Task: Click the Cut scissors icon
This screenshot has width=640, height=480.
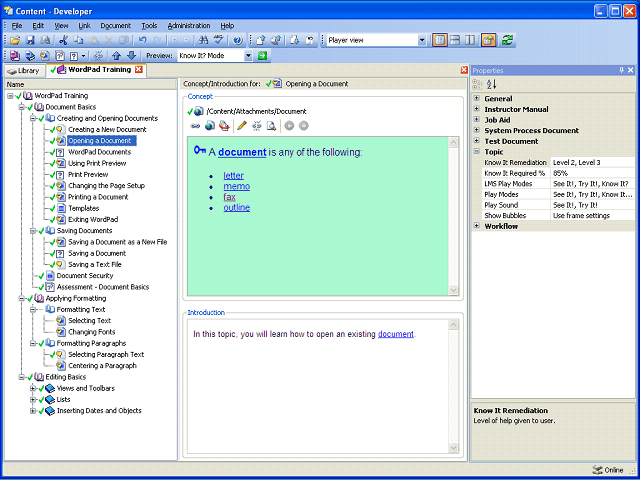Action: pyautogui.click(x=63, y=40)
